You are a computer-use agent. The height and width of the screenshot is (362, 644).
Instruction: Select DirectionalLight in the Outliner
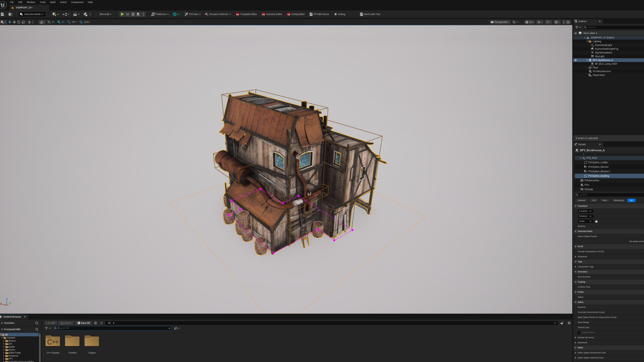603,45
